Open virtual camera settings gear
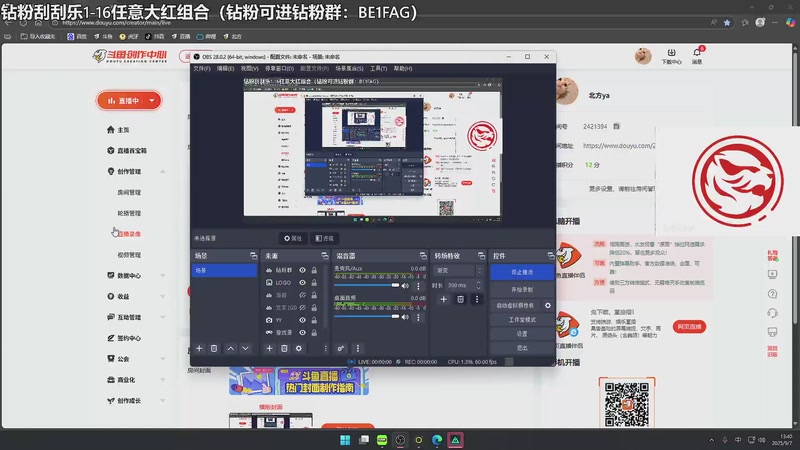This screenshot has width=800, height=450. (x=547, y=306)
